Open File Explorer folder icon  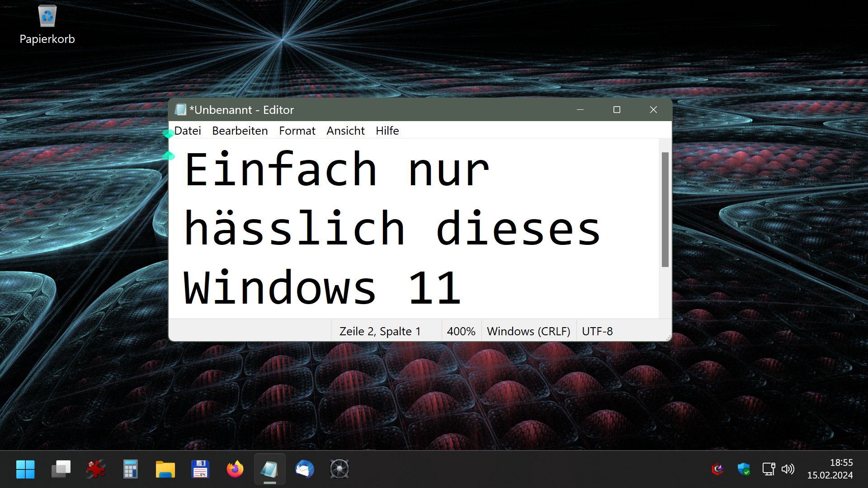(x=165, y=469)
